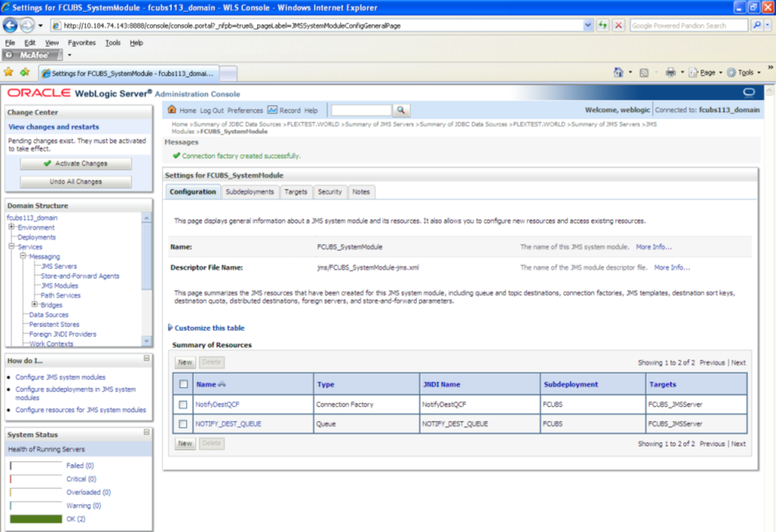Click the McAfee toolbar button

[x=32, y=55]
